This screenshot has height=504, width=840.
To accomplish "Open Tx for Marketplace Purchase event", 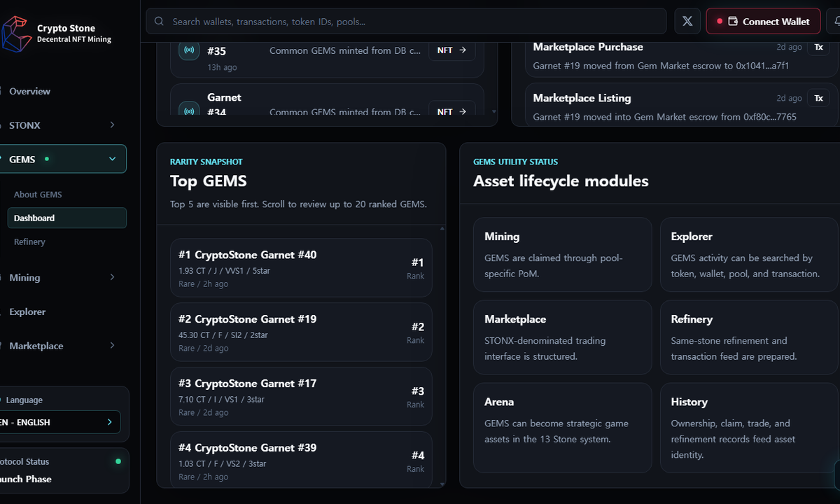I will click(x=818, y=47).
